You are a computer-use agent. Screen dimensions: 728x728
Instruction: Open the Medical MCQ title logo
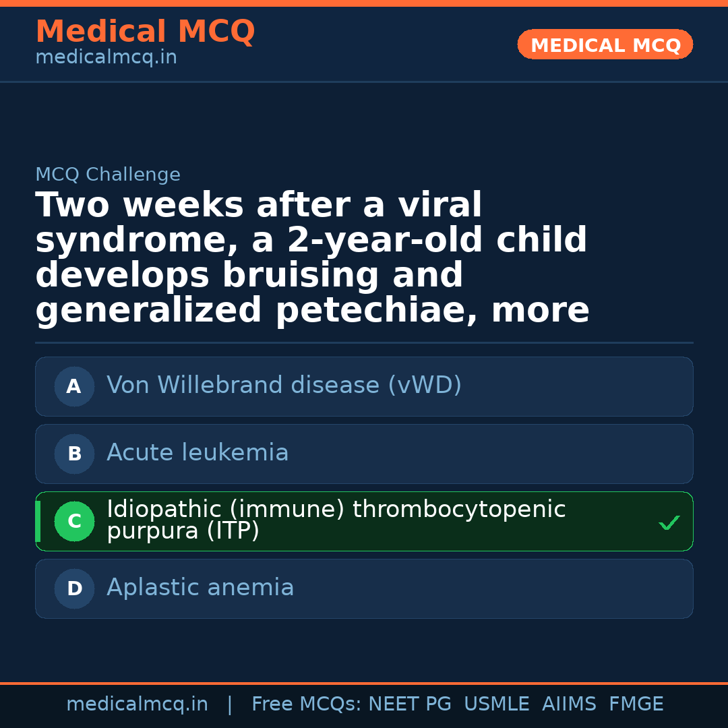[145, 32]
